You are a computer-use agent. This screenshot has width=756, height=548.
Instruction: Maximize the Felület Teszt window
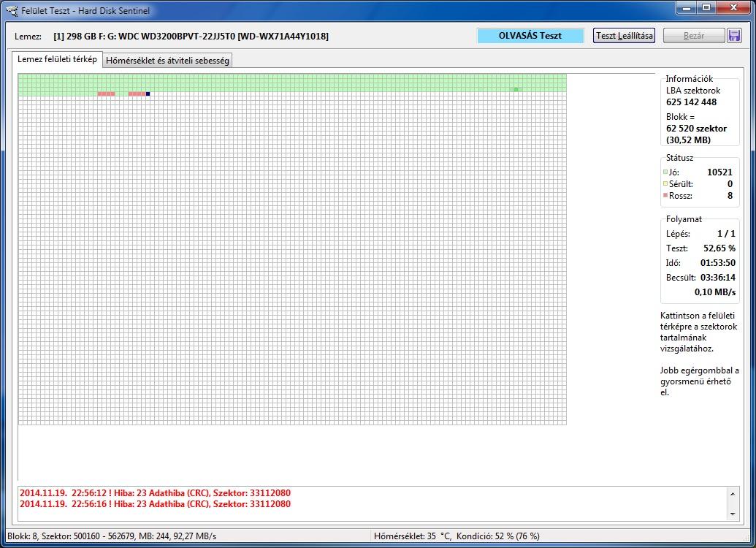706,8
